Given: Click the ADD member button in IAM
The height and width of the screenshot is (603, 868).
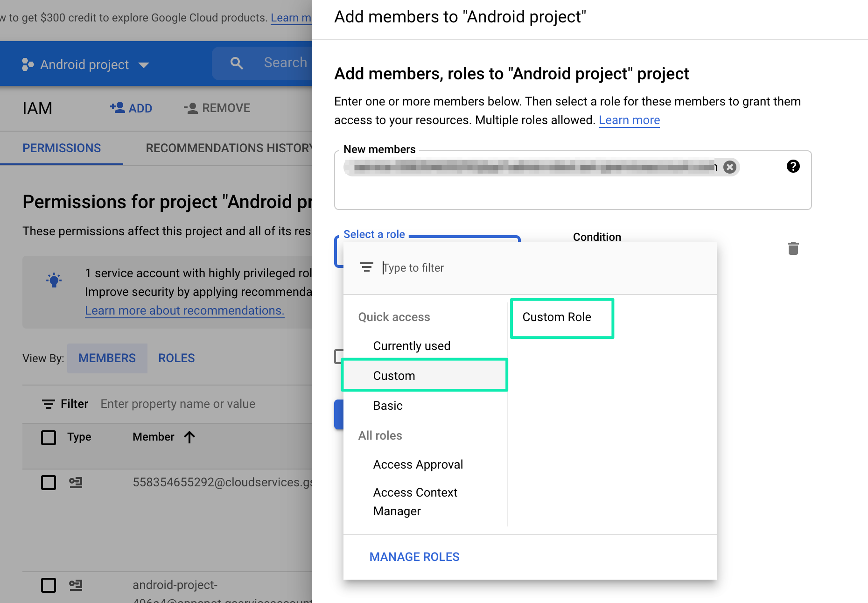Looking at the screenshot, I should click(x=131, y=108).
